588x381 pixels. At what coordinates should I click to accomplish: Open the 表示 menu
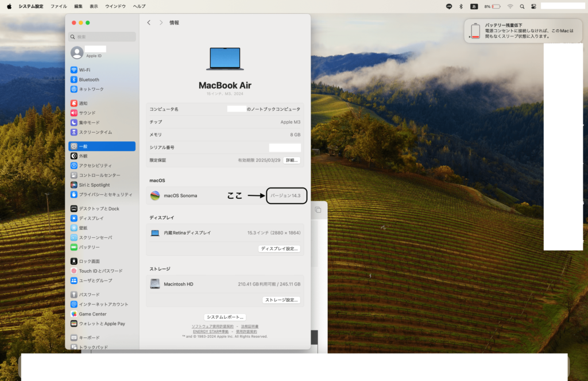(94, 6)
